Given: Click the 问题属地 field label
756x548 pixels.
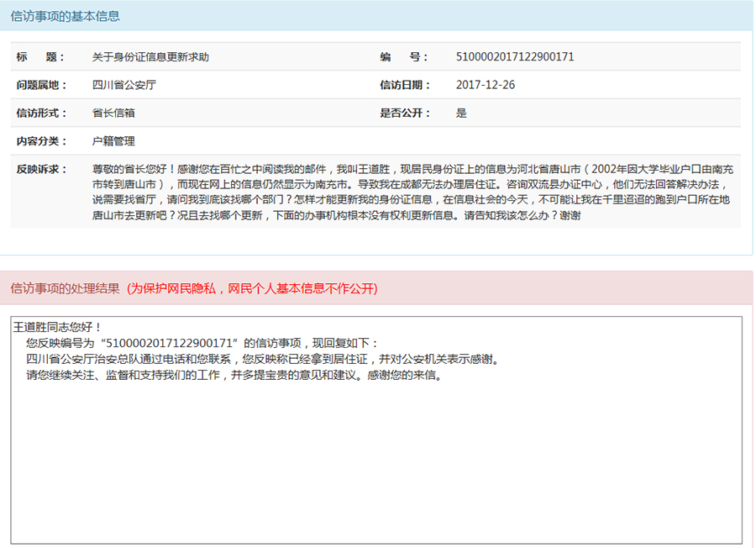Looking at the screenshot, I should 39,85.
